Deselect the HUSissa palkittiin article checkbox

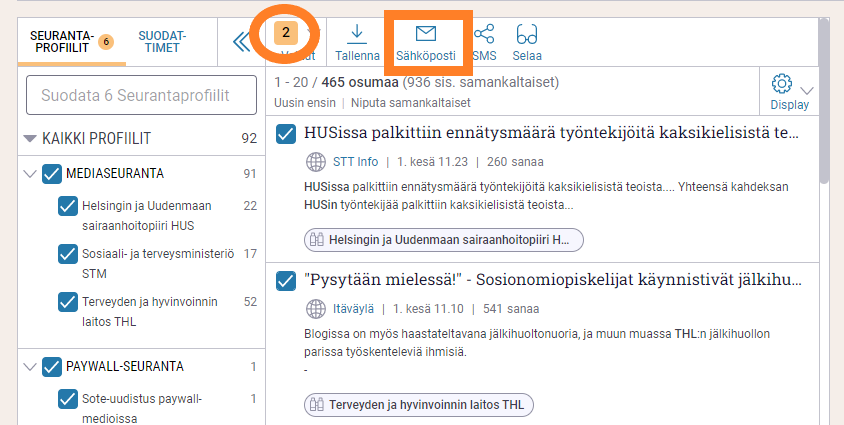[285, 133]
